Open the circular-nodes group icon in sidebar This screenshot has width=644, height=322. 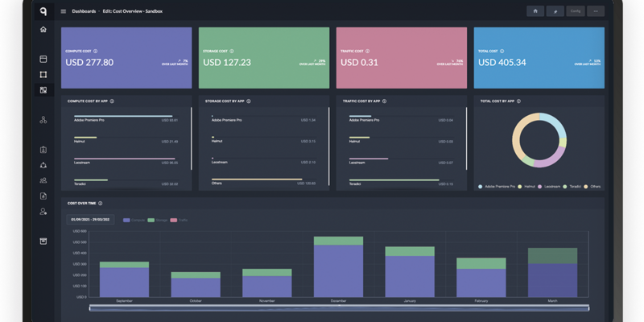click(x=43, y=165)
